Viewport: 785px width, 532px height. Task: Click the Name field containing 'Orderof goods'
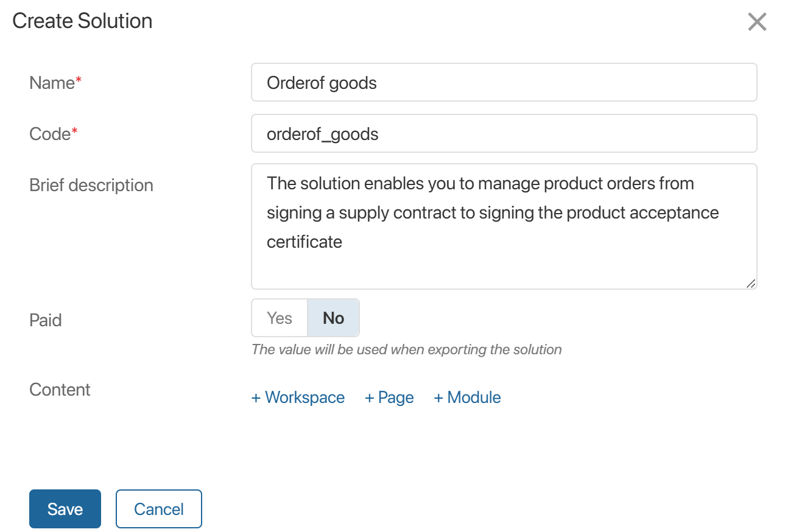(x=504, y=83)
